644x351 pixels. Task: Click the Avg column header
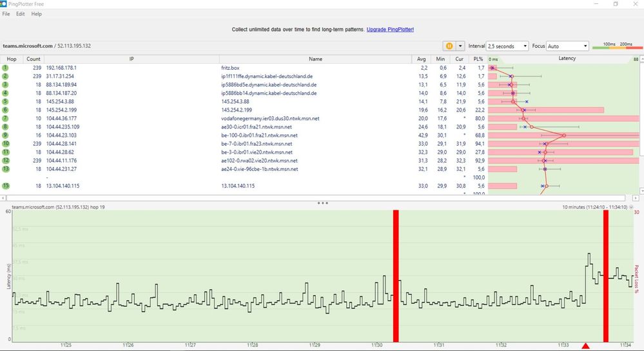coord(422,59)
